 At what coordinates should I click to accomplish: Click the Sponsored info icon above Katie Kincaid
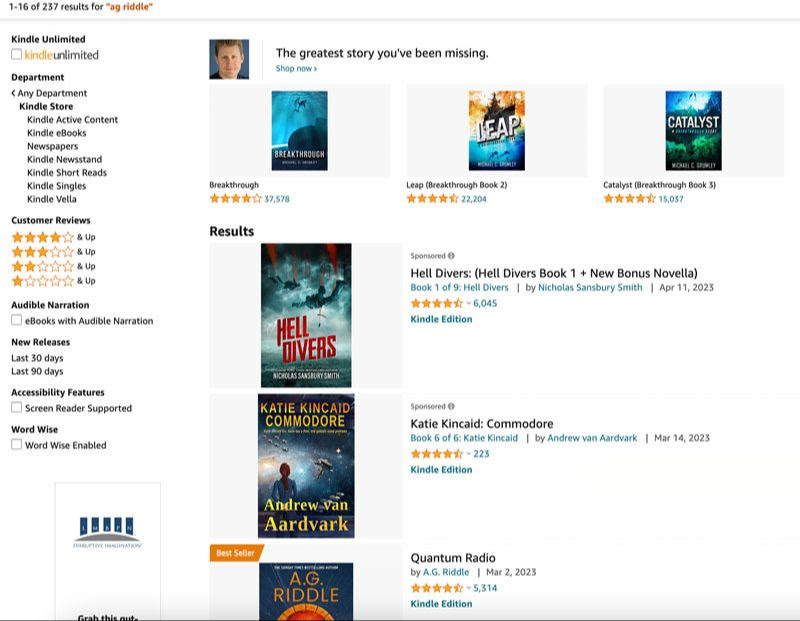click(x=451, y=407)
